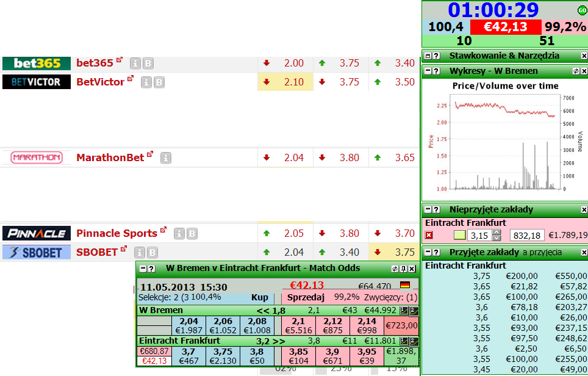The image size is (588, 376).
Task: Collapse the Wykresy - W Bremen panel
Action: tap(428, 71)
